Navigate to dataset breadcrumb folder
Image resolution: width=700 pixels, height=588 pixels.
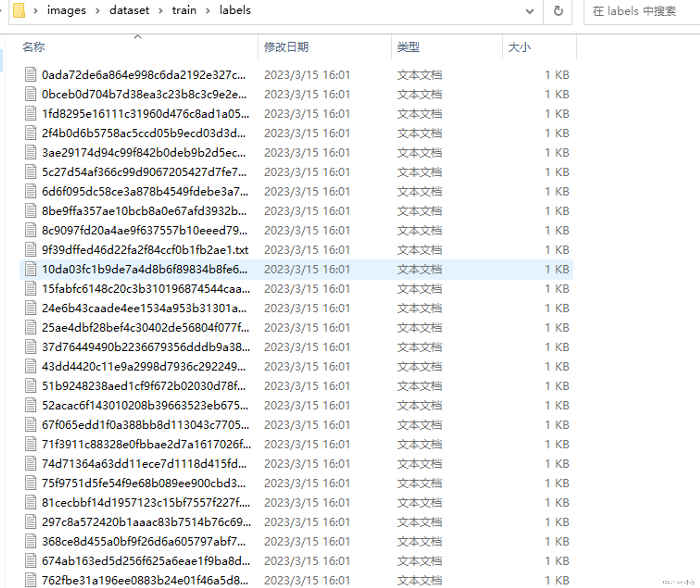click(129, 10)
